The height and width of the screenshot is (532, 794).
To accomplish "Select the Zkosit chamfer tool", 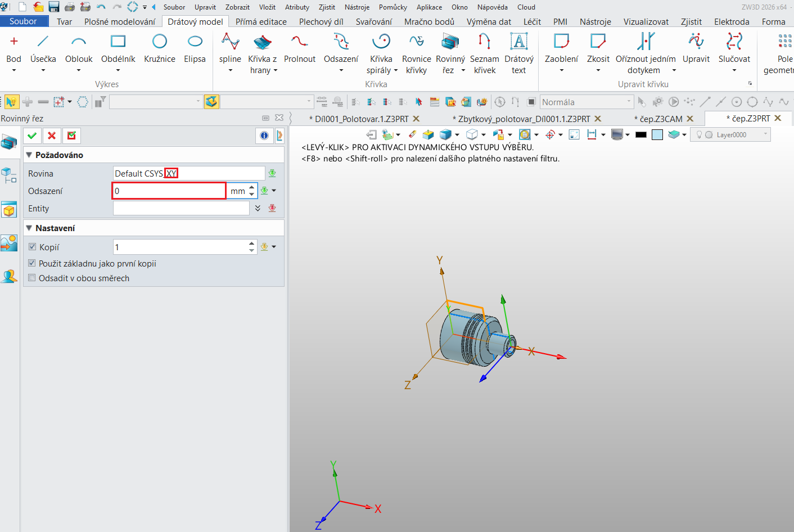I will [598, 48].
